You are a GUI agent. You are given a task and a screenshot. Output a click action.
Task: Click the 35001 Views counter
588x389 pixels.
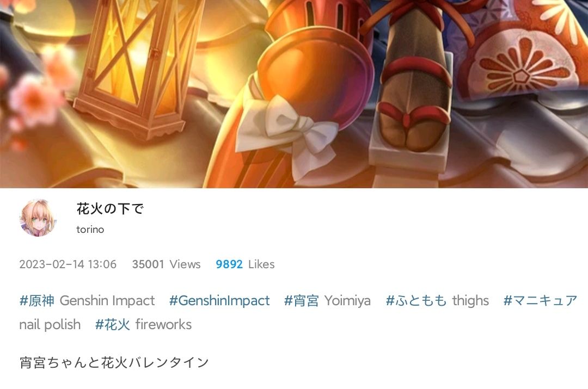(x=166, y=264)
